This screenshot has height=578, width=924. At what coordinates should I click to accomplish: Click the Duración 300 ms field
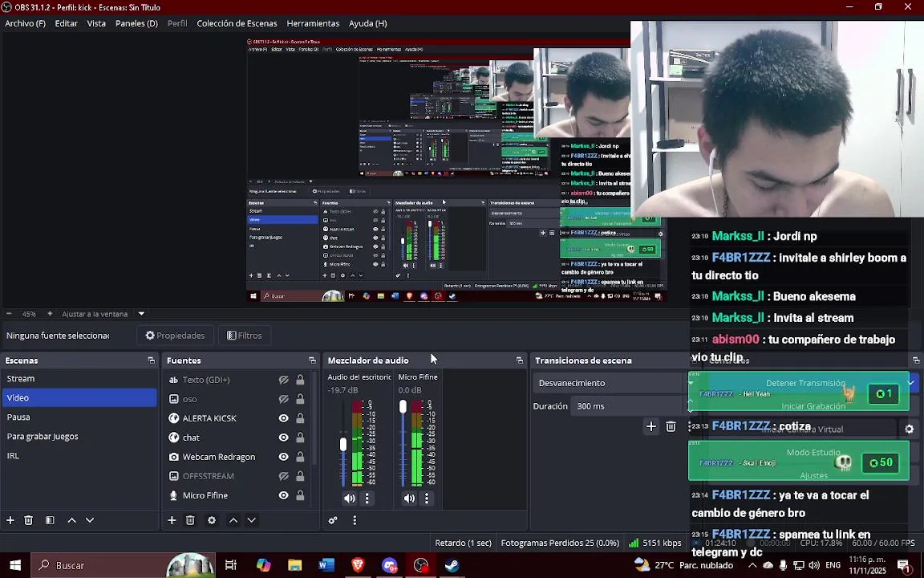click(x=629, y=406)
